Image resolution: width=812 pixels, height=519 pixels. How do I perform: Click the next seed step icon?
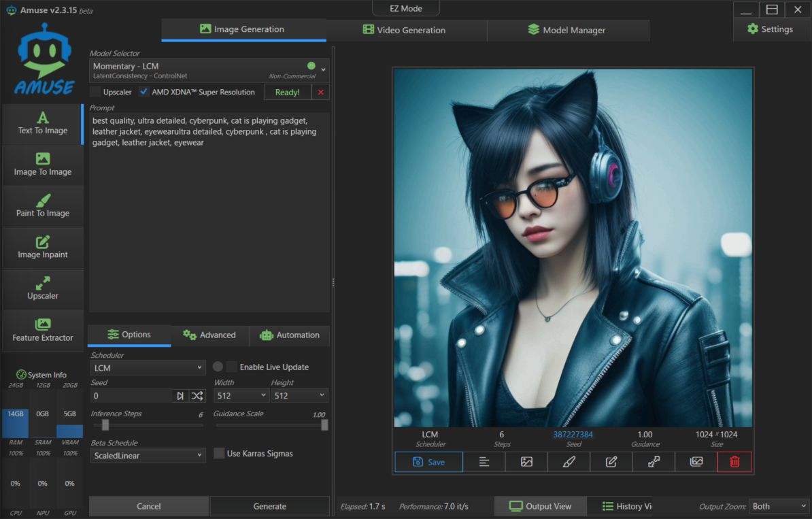coord(180,396)
